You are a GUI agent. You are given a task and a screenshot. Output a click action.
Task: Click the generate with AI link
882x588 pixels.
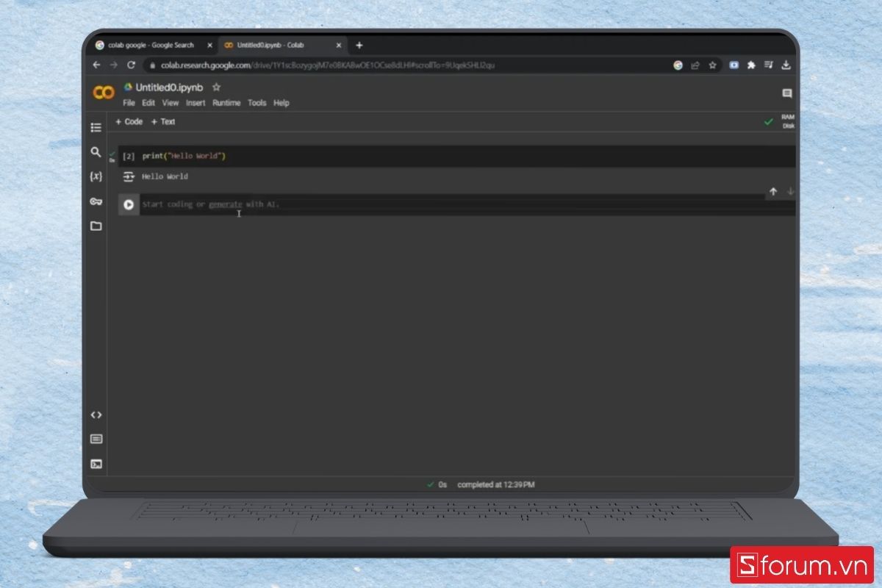(x=226, y=204)
